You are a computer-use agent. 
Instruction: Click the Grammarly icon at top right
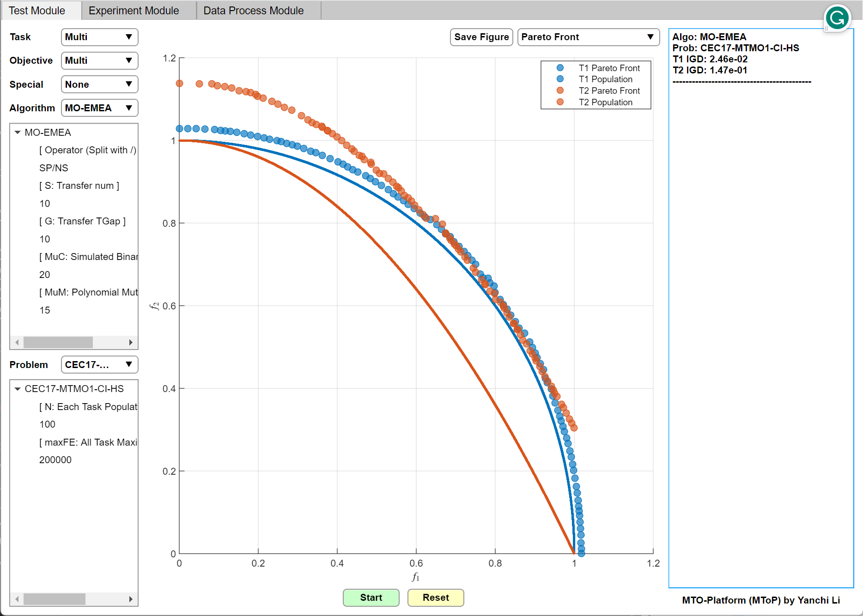coord(837,18)
